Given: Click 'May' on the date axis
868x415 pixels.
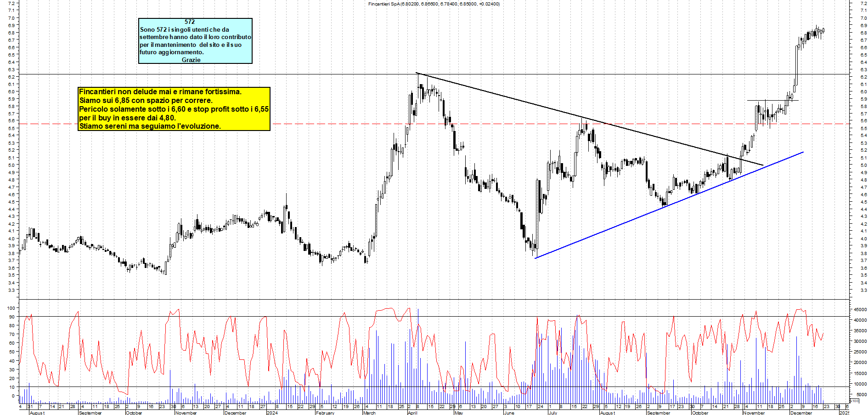Looking at the screenshot, I should (x=458, y=413).
